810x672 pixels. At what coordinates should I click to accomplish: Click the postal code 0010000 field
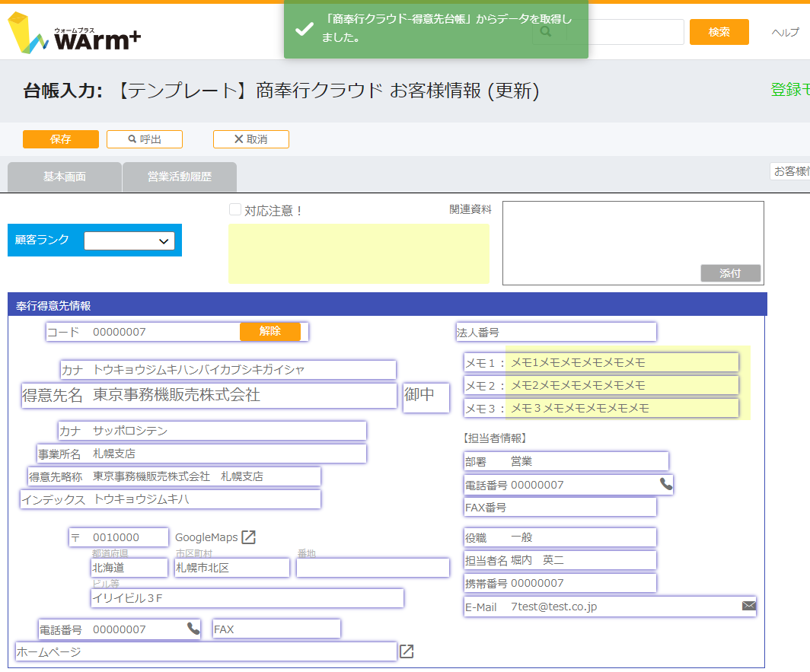pos(119,537)
